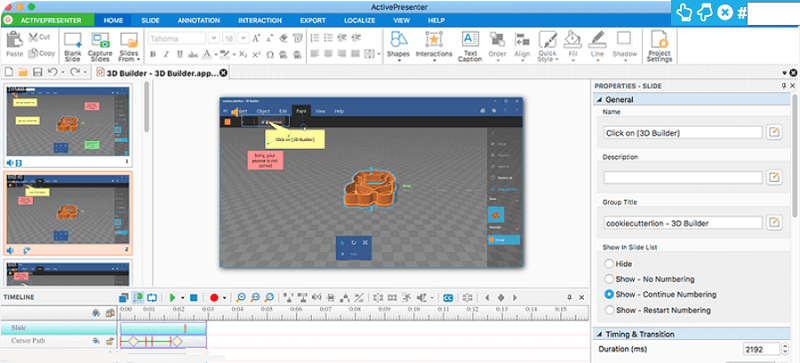Click the Description input field
Viewport: 800px width, 363px height.
[x=683, y=178]
